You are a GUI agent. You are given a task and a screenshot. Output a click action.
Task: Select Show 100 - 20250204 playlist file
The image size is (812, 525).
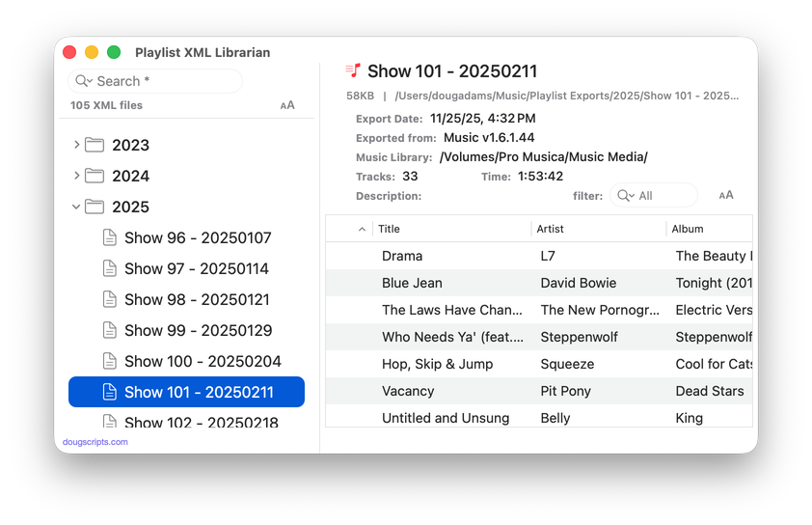203,361
